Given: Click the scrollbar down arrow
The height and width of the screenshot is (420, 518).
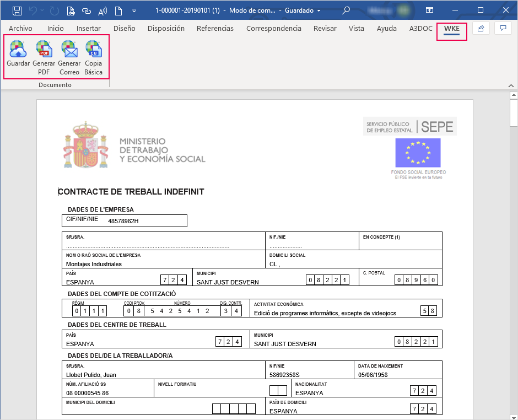Looking at the screenshot, I should pos(514,416).
